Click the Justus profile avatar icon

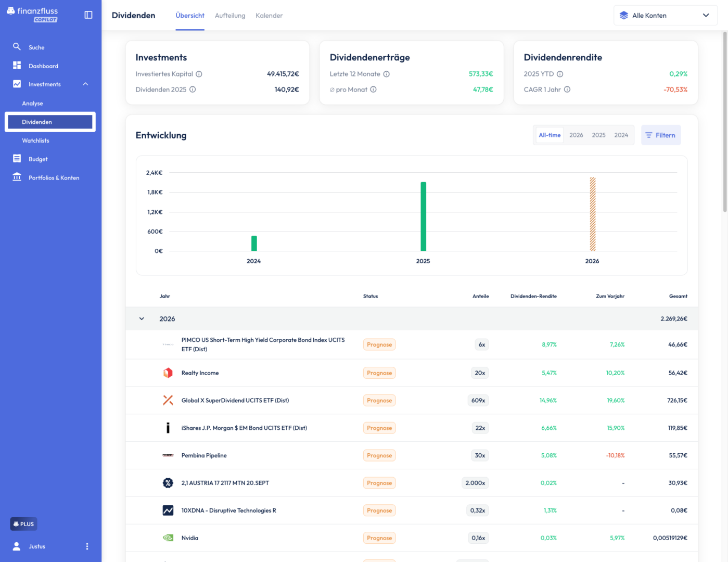click(x=17, y=546)
